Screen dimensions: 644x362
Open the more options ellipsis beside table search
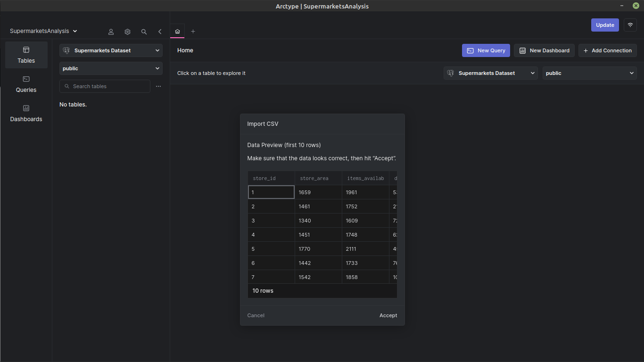pos(158,86)
